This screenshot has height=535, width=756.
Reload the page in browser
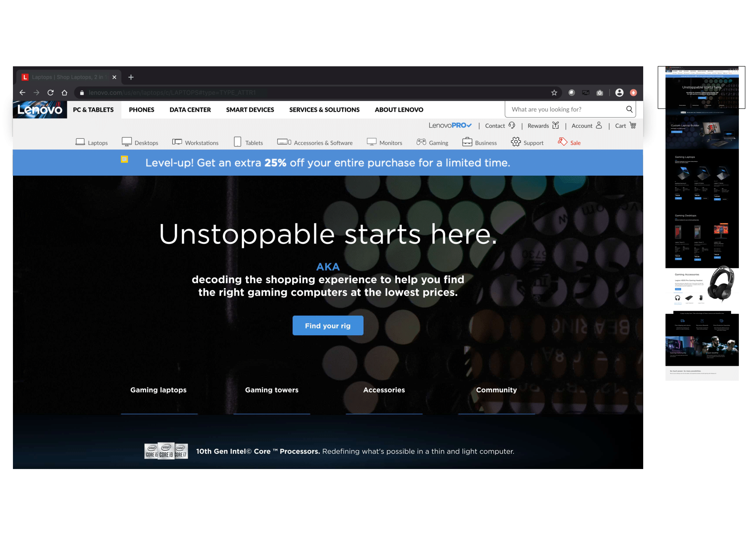click(50, 93)
